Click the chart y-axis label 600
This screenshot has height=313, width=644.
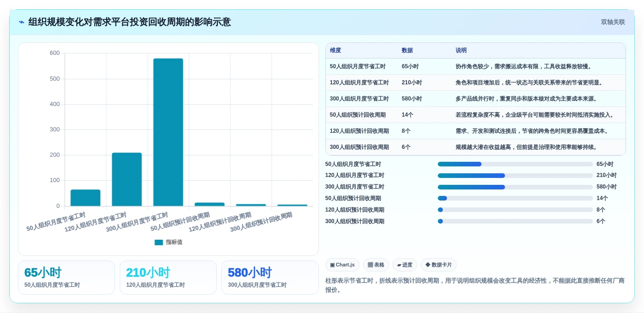coord(55,53)
